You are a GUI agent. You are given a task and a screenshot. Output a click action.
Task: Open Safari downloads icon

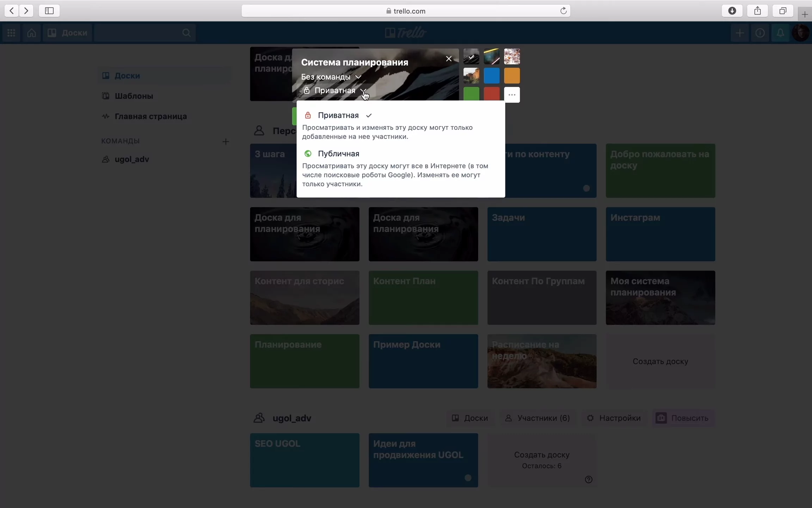(732, 11)
